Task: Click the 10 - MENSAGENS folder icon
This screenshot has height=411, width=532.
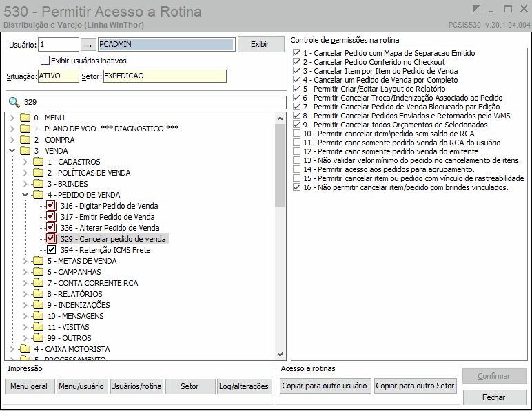Action: (x=38, y=316)
